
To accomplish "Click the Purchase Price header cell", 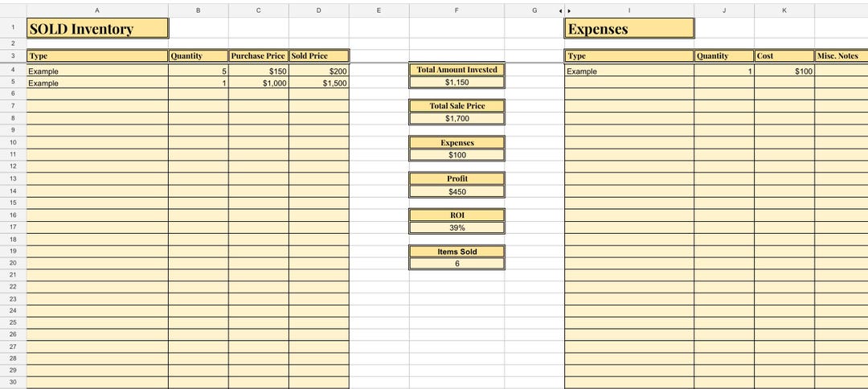I will [x=259, y=56].
